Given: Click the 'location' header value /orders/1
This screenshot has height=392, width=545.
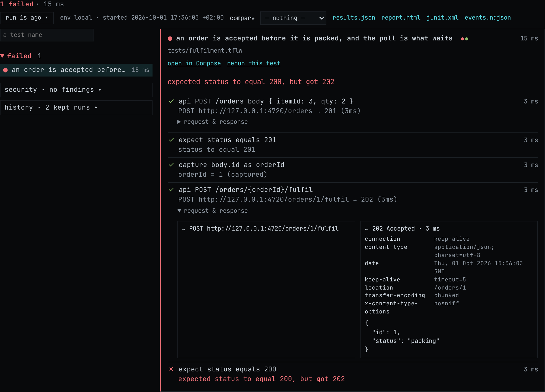Looking at the screenshot, I should (450, 288).
